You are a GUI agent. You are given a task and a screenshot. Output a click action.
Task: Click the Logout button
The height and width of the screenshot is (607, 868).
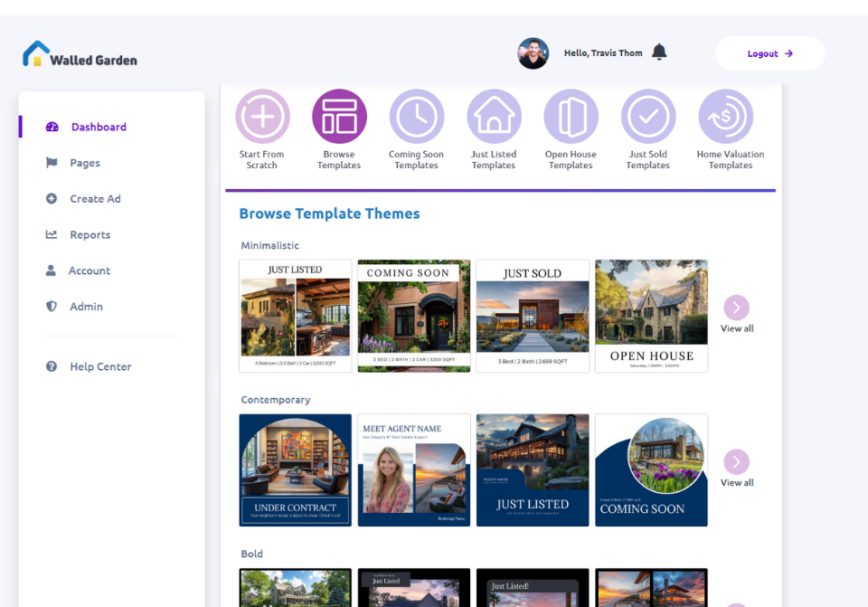click(770, 53)
